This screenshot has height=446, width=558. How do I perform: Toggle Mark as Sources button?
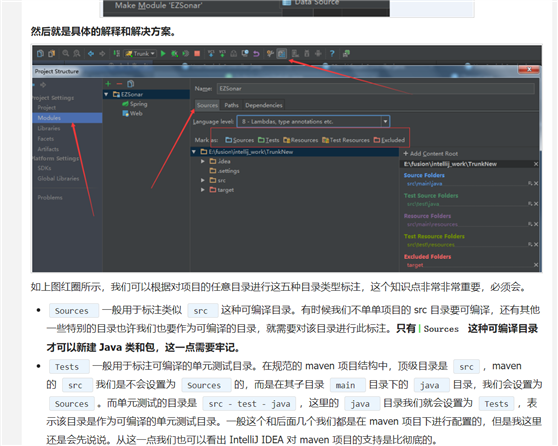click(x=239, y=140)
